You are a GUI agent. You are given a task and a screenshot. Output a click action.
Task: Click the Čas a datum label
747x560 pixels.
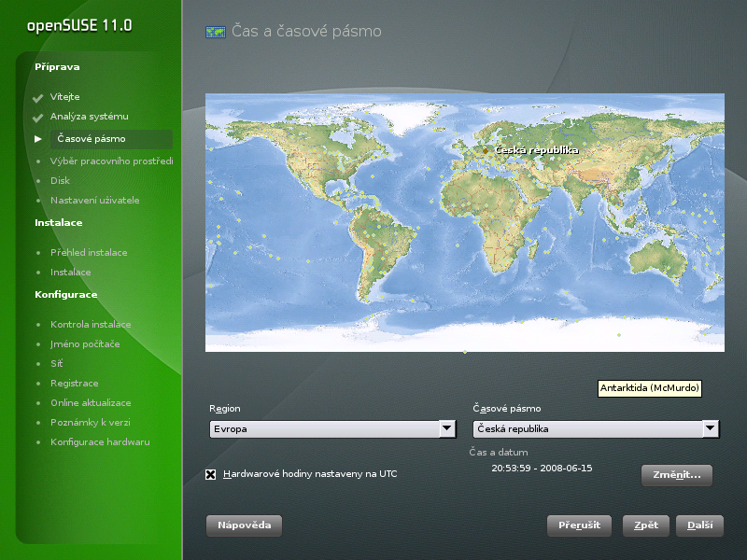point(499,452)
